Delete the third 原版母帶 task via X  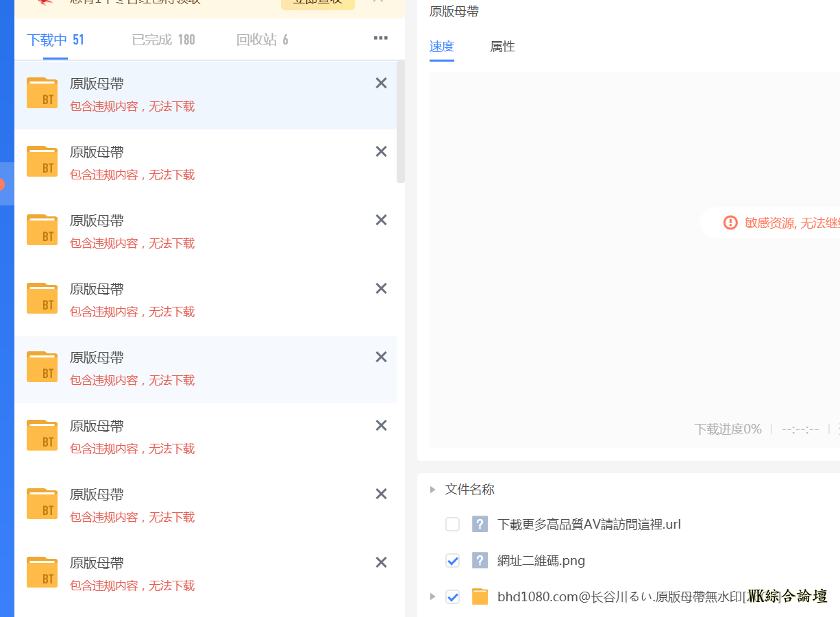[x=382, y=220]
